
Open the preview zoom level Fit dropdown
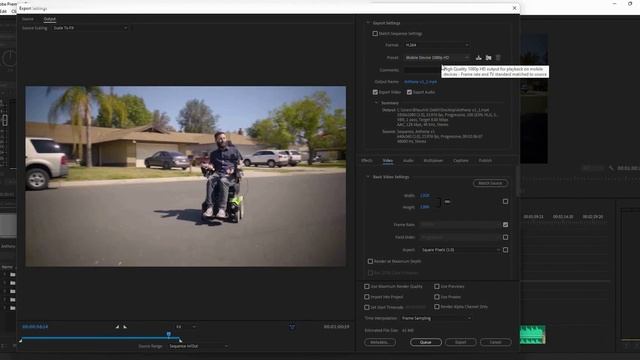tap(186, 327)
